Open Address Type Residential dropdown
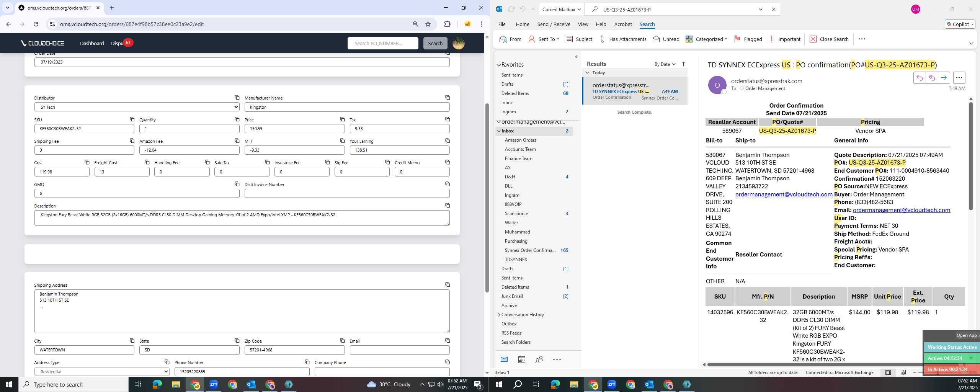 [x=102, y=372]
